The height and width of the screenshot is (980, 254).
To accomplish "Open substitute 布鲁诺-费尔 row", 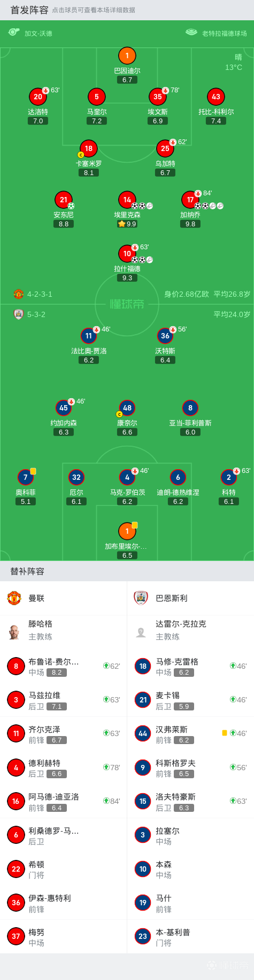I will tap(63, 666).
